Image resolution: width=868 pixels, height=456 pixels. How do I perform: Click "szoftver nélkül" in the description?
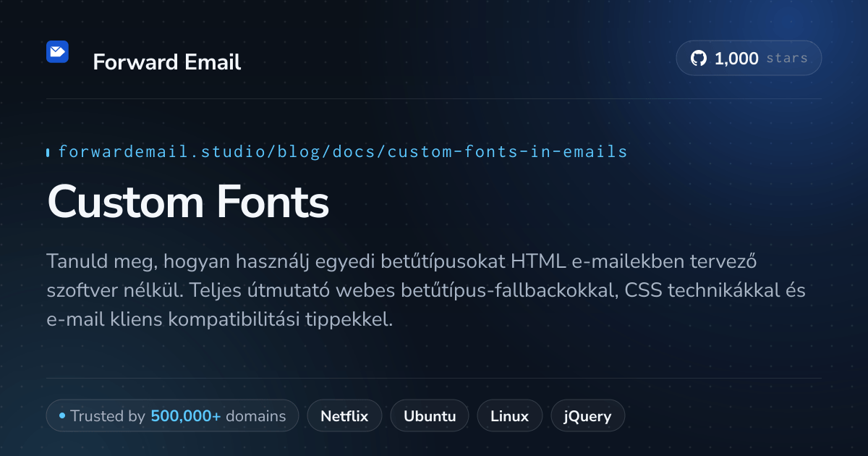[x=118, y=290]
